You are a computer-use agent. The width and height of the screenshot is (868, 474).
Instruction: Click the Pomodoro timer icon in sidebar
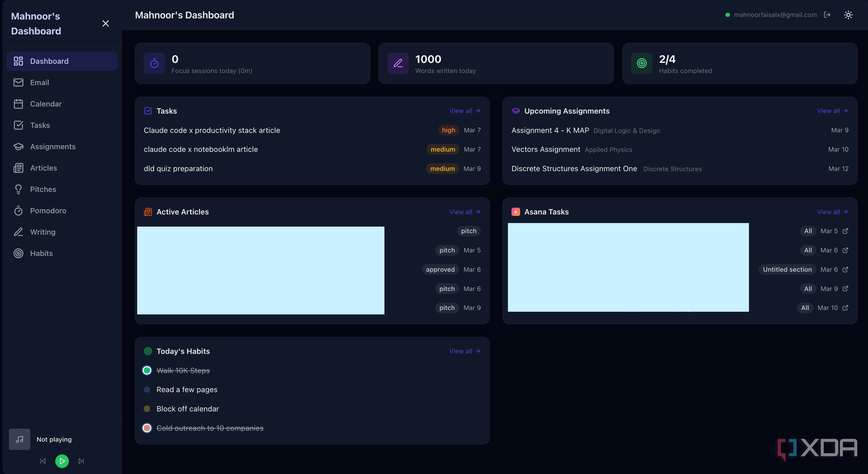pos(18,210)
